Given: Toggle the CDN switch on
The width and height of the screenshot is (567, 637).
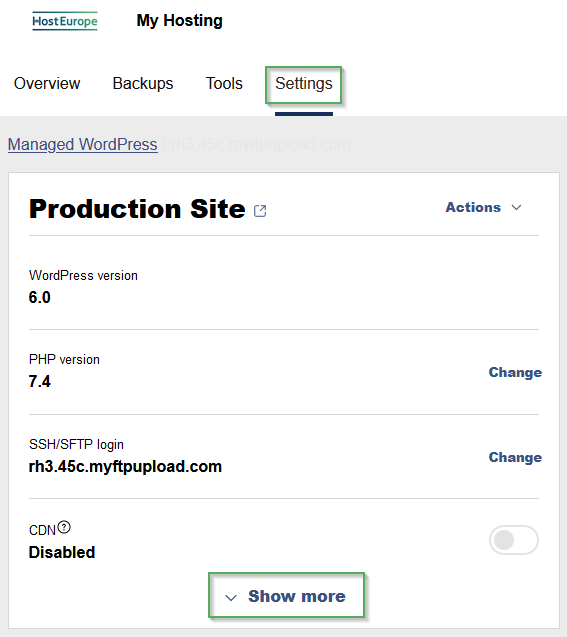Looking at the screenshot, I should tap(514, 540).
